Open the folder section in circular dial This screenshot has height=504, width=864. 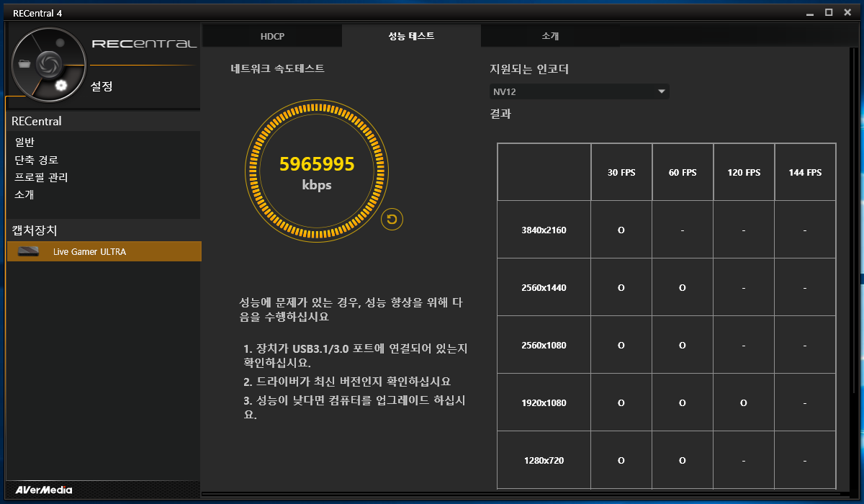[25, 63]
